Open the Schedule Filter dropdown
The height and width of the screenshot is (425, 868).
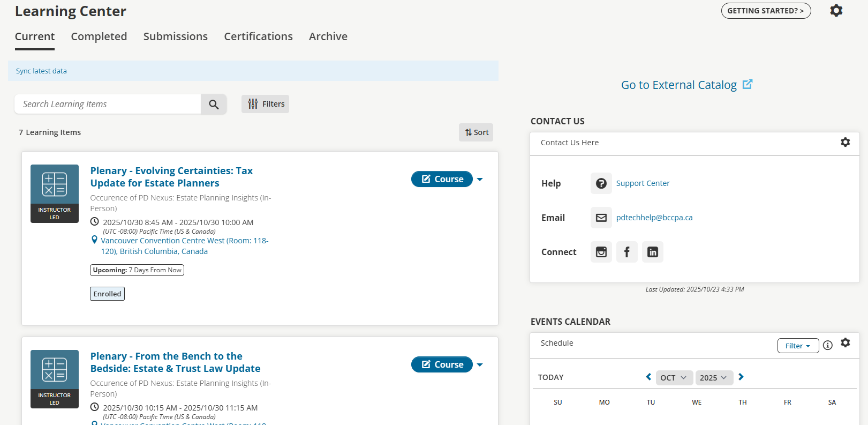[x=797, y=346]
